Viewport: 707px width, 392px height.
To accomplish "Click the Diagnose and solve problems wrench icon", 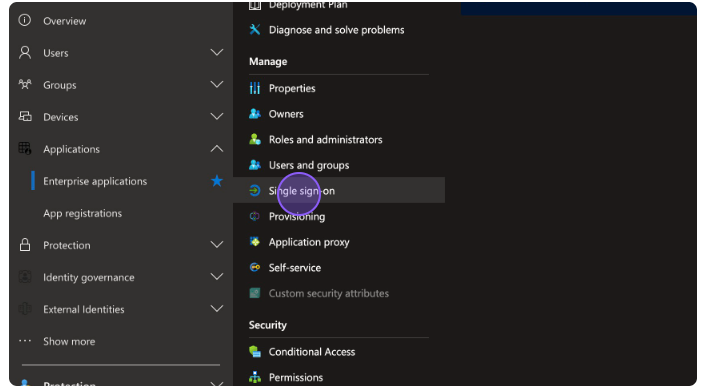I will [255, 29].
